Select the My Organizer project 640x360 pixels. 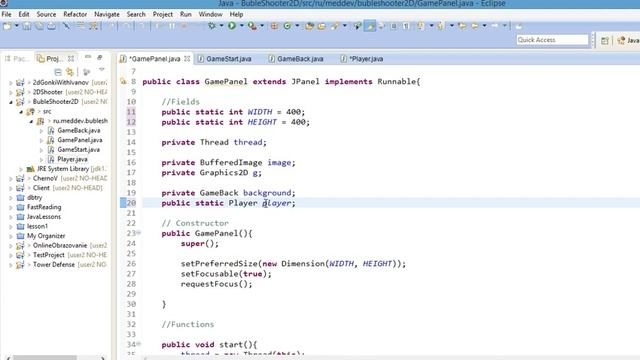(46, 236)
